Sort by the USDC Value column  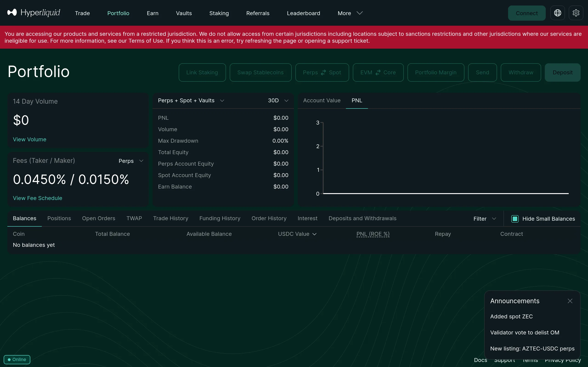(x=297, y=234)
